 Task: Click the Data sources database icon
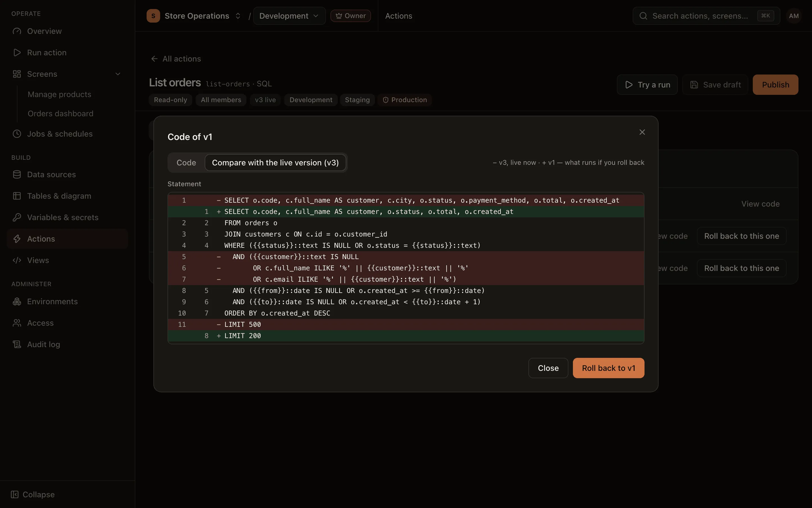(x=17, y=174)
